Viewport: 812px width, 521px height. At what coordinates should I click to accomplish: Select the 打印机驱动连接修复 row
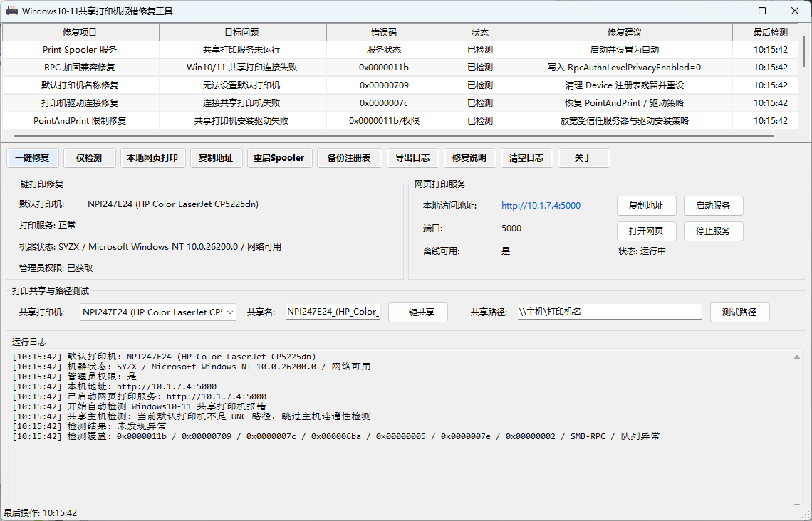[x=401, y=103]
